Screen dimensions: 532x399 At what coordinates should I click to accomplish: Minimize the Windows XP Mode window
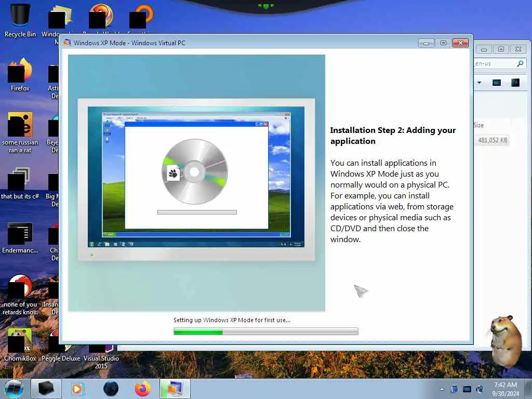[x=426, y=43]
